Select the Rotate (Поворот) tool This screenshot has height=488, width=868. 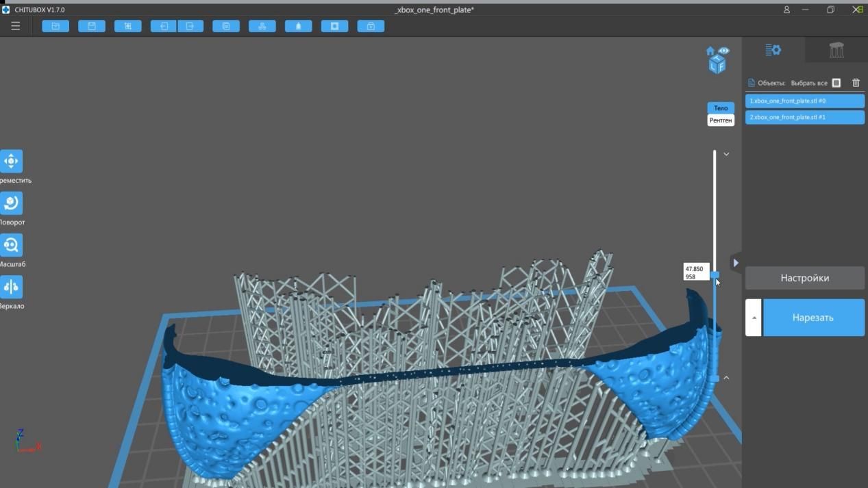[x=11, y=203]
